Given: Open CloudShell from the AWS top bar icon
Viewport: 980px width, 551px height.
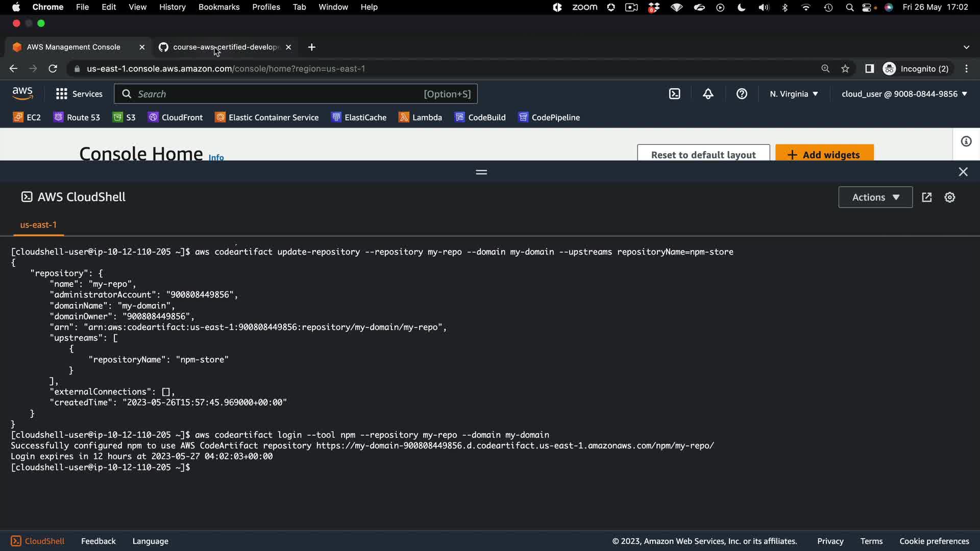Looking at the screenshot, I should click(675, 94).
